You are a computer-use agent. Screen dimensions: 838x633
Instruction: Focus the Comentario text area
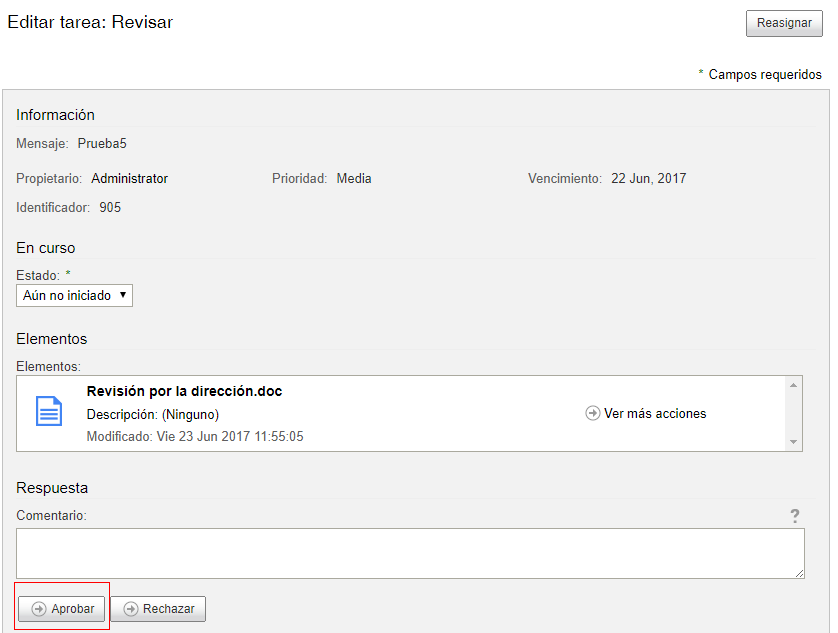coord(410,553)
